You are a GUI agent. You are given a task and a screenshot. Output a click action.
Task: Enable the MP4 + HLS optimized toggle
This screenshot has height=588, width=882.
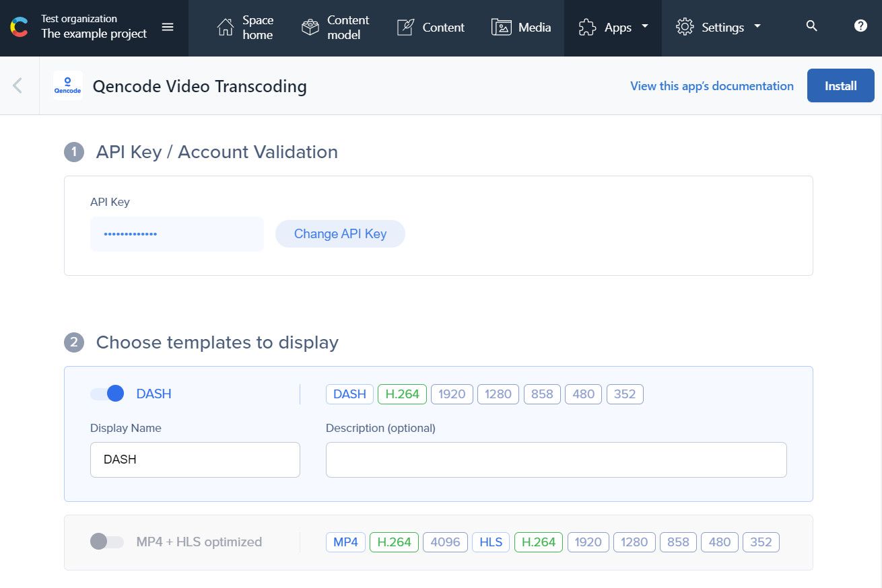[x=107, y=542]
